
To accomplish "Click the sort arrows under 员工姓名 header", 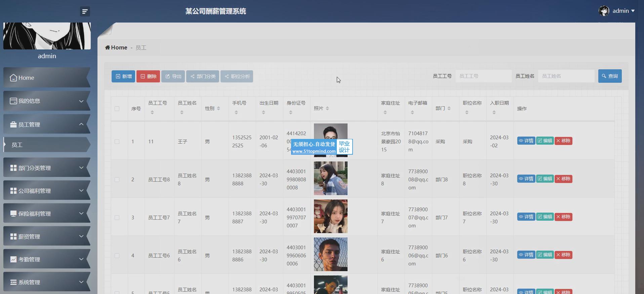I will tap(182, 112).
